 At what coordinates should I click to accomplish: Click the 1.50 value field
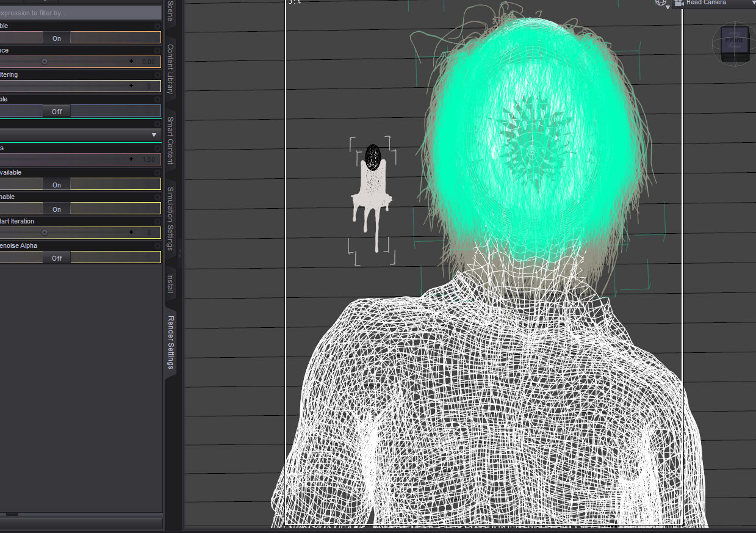tap(148, 159)
